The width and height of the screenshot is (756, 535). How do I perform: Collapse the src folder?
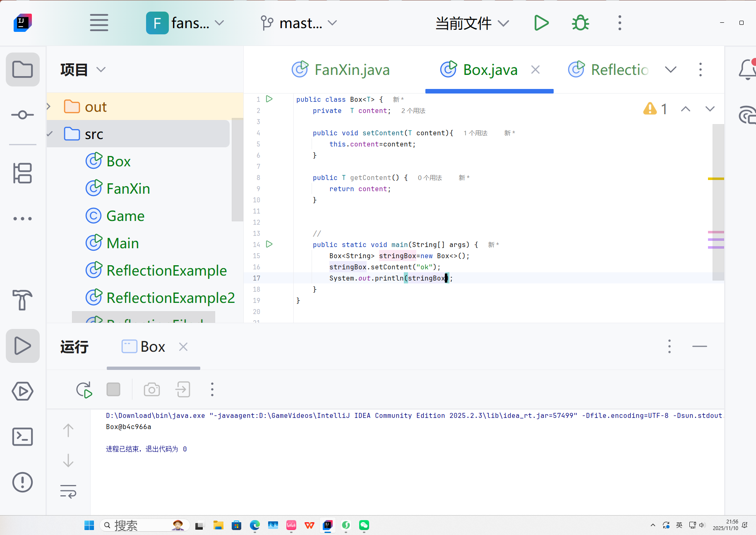point(50,134)
